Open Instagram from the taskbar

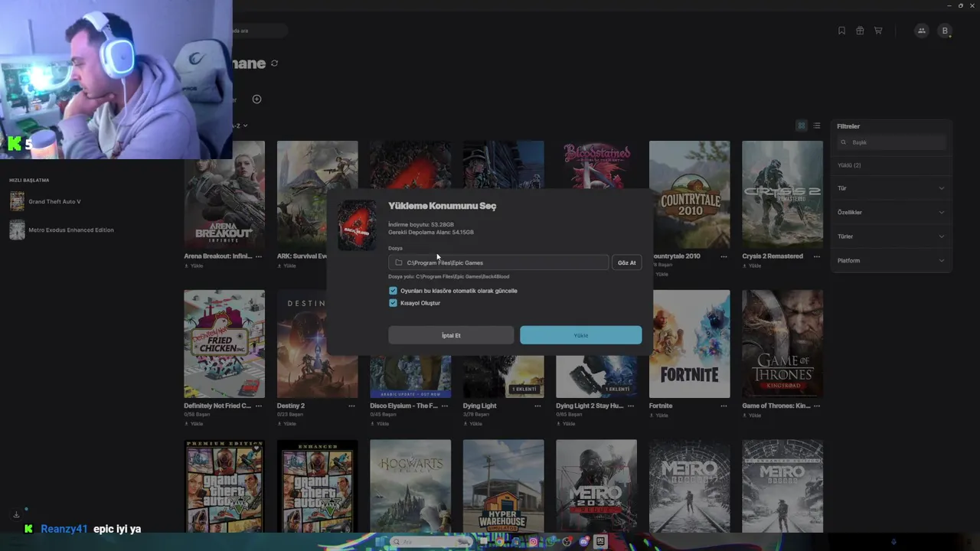click(x=533, y=542)
